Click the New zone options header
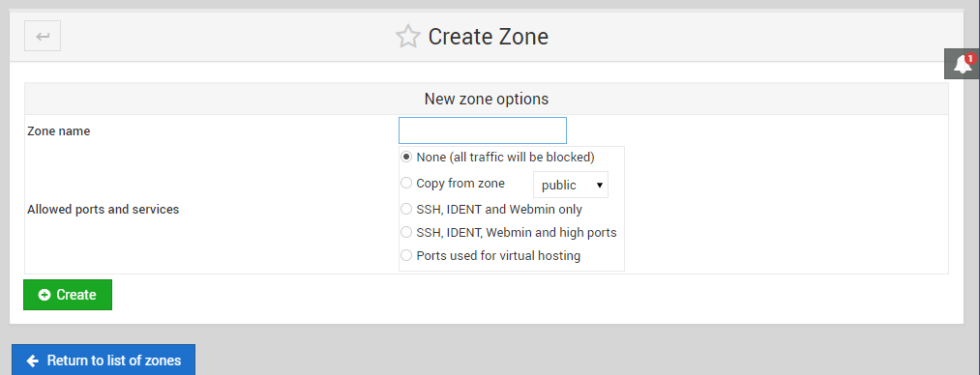The image size is (980, 375). [487, 99]
